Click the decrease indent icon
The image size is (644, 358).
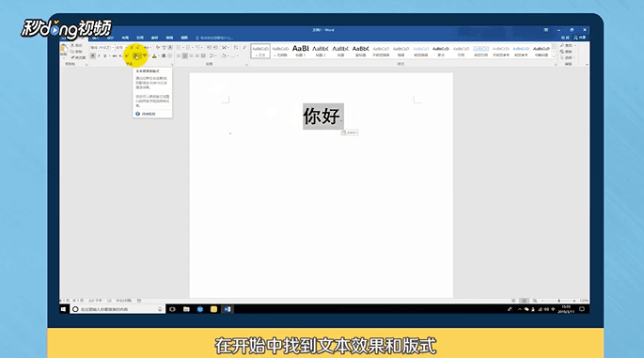point(209,48)
